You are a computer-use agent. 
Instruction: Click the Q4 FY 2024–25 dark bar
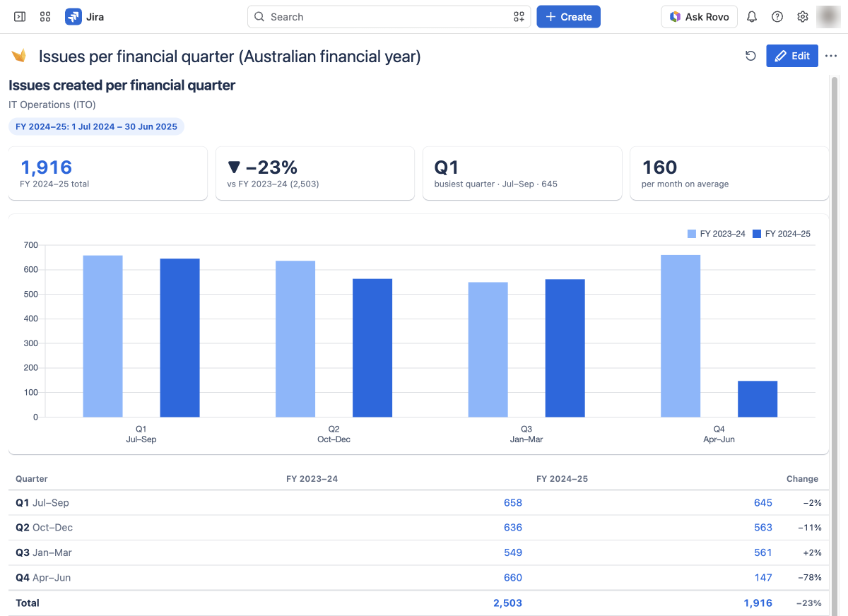[758, 399]
